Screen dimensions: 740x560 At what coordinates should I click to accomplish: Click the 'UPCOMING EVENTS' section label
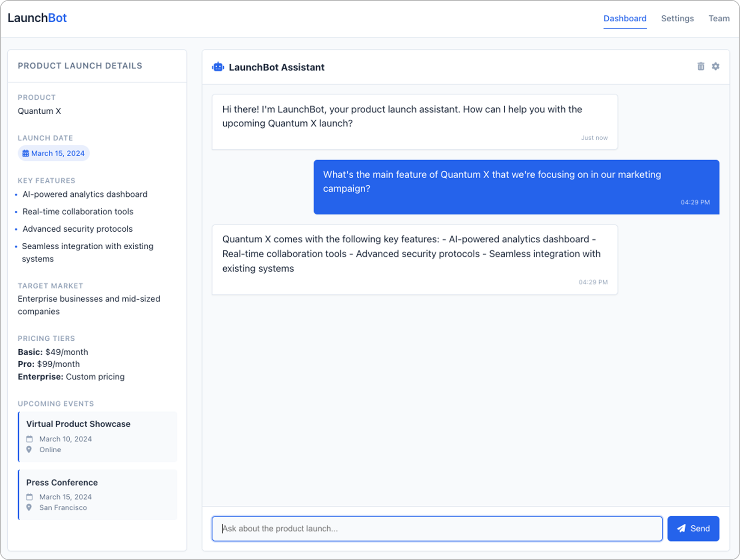pyautogui.click(x=56, y=404)
